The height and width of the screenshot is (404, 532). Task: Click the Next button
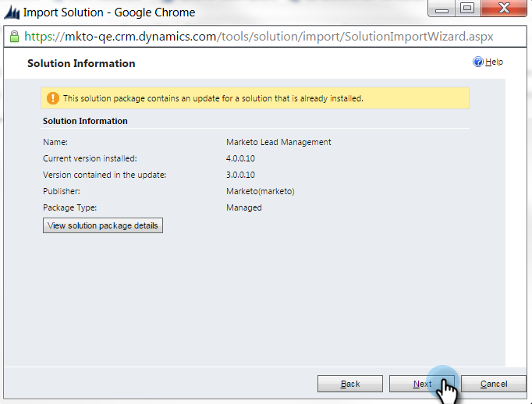tap(422, 384)
